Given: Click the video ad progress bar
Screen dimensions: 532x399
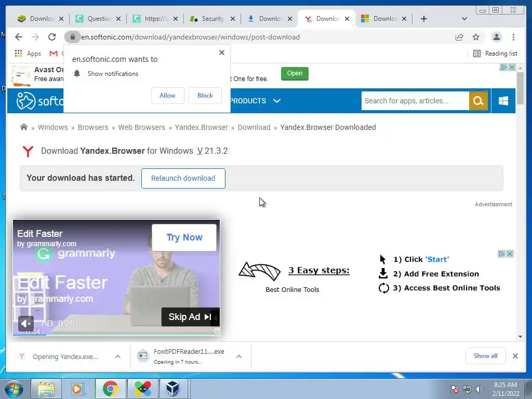Looking at the screenshot, I should (116, 335).
